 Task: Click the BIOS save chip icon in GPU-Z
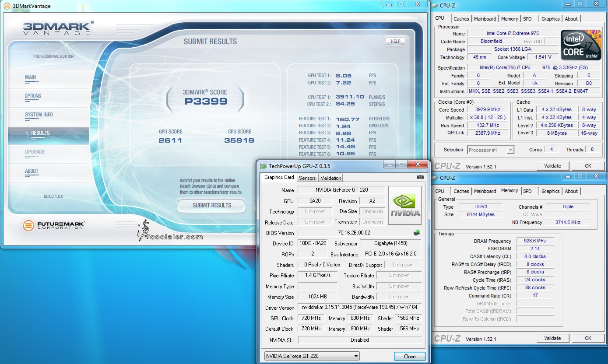click(417, 233)
